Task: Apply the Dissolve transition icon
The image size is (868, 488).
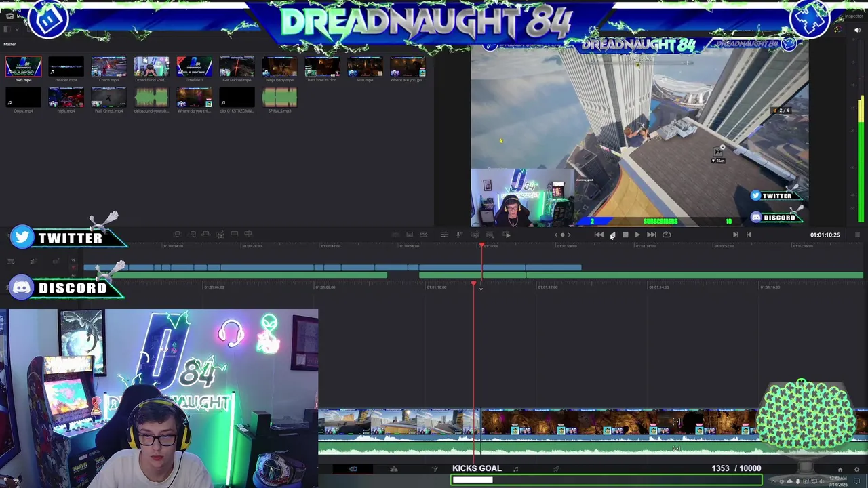Action: tap(410, 235)
